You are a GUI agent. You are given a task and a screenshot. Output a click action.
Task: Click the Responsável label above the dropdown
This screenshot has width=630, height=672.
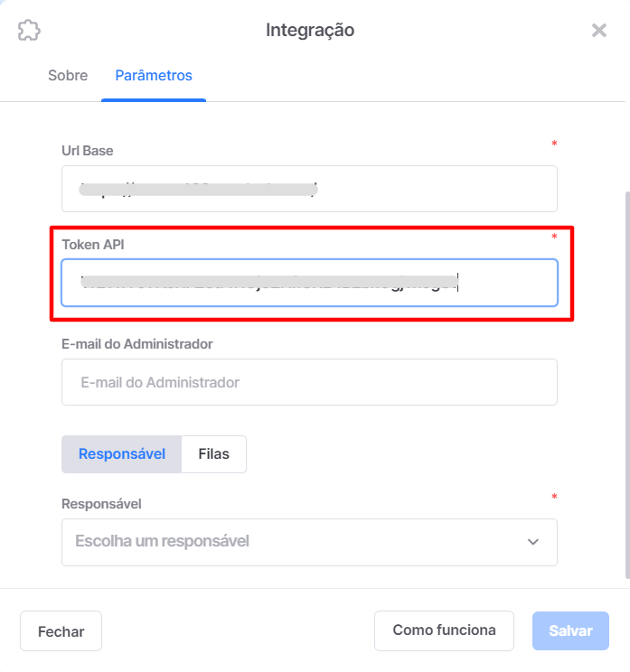tap(101, 504)
